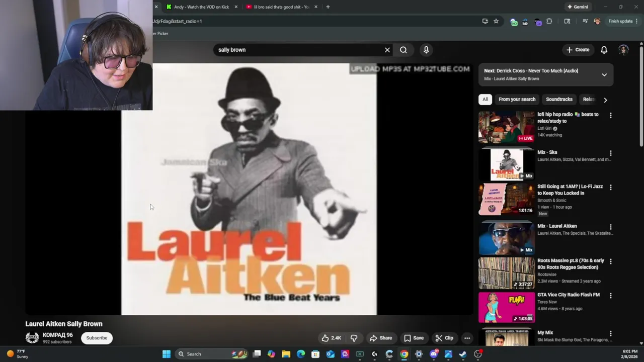Like the video with 2.4K likes
Image resolution: width=644 pixels, height=362 pixels.
coord(332,338)
